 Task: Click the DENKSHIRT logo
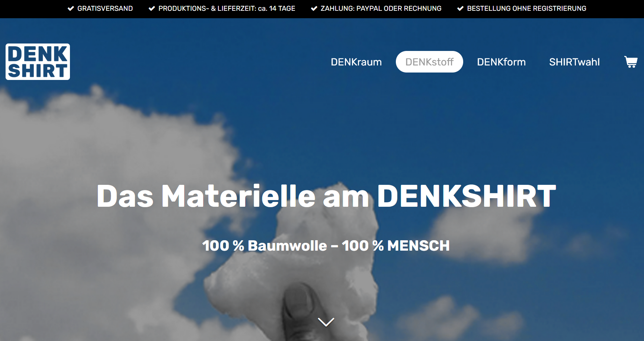[x=37, y=62]
